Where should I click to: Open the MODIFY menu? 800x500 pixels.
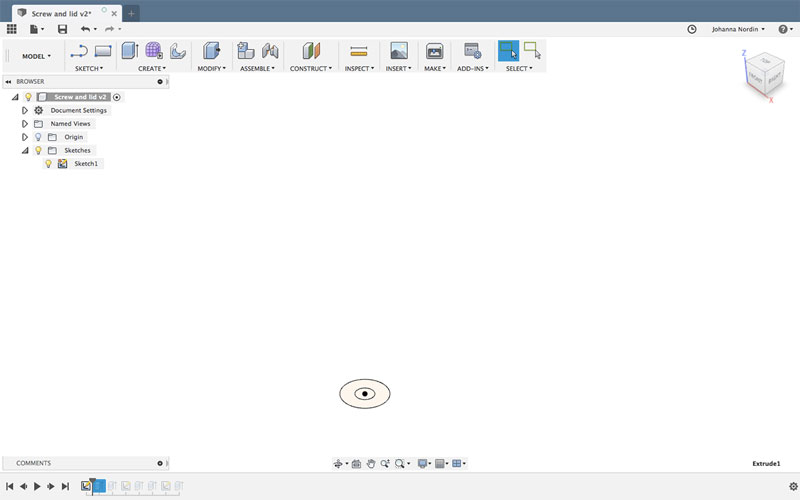tap(211, 68)
